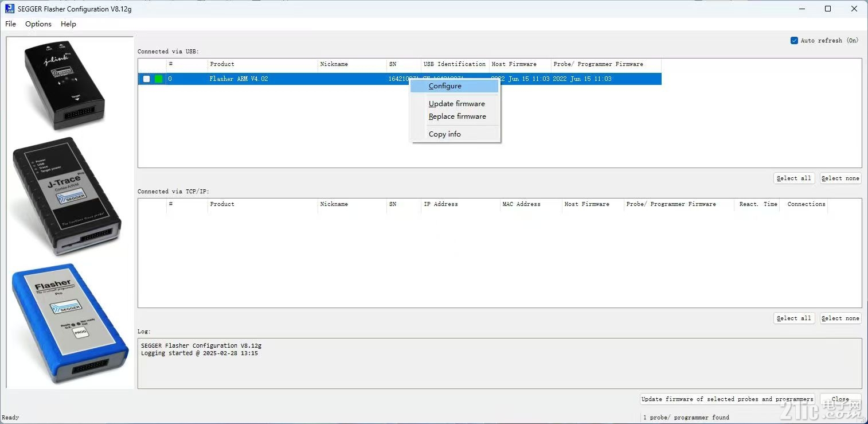Click the USB Identification column header
This screenshot has width=868, height=424.
pos(455,64)
